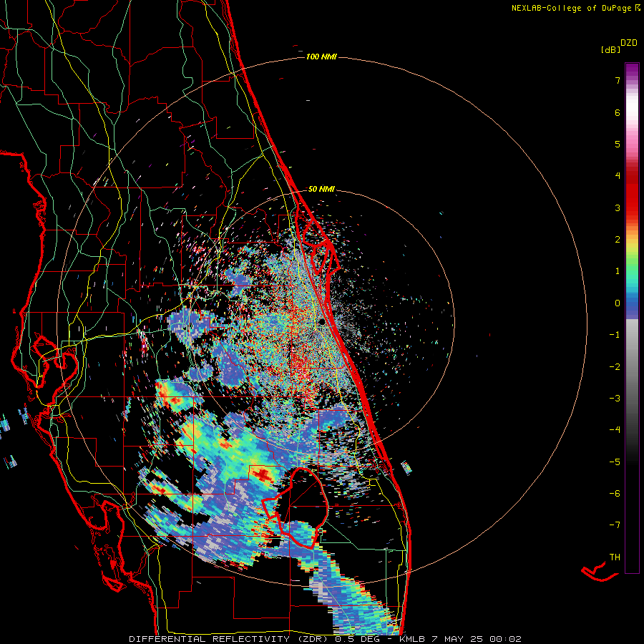Select the -3 value on color scale

[615, 399]
